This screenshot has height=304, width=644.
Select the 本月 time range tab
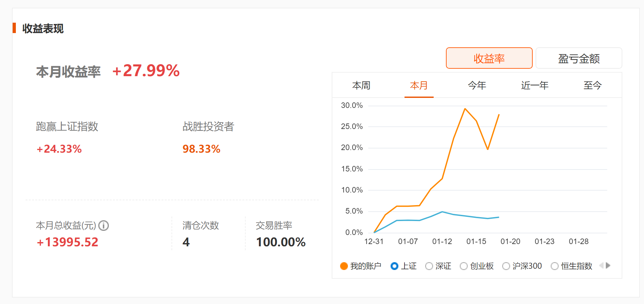pos(419,86)
